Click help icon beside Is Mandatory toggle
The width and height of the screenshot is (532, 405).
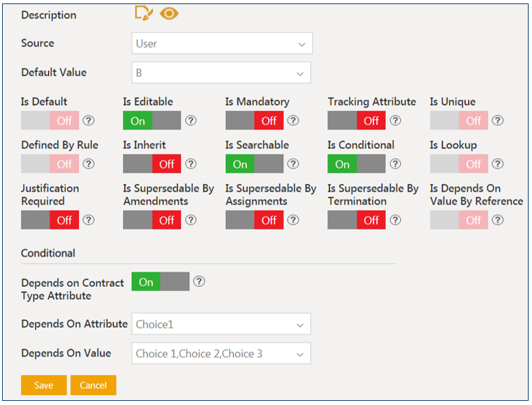click(x=293, y=121)
